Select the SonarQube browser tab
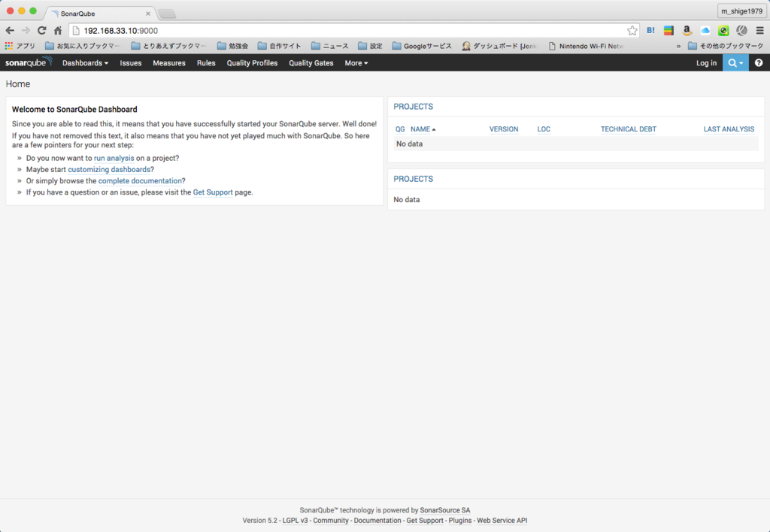Screen dimensions: 770x532 coord(101,14)
